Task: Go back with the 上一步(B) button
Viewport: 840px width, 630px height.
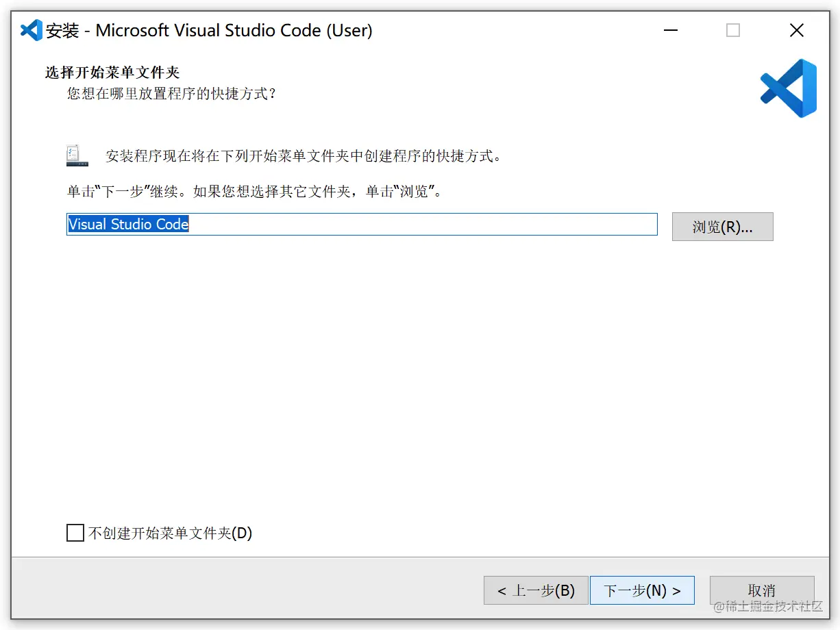Action: tap(536, 590)
